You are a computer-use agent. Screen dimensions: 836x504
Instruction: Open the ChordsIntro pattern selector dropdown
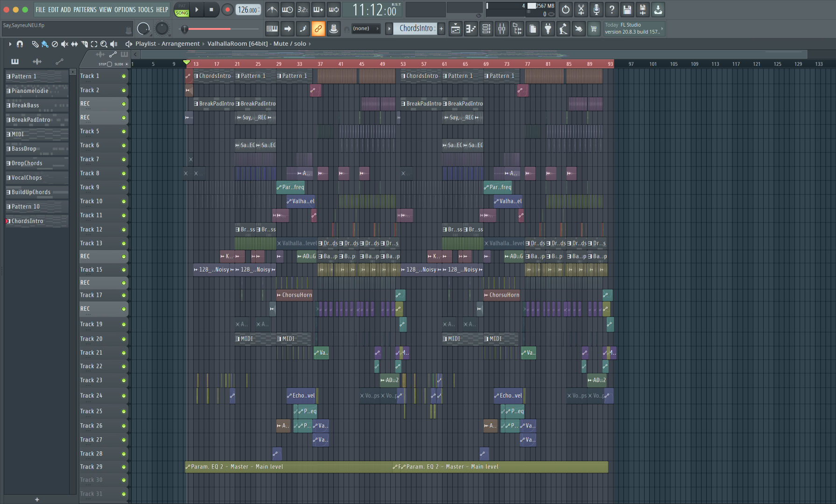click(415, 28)
